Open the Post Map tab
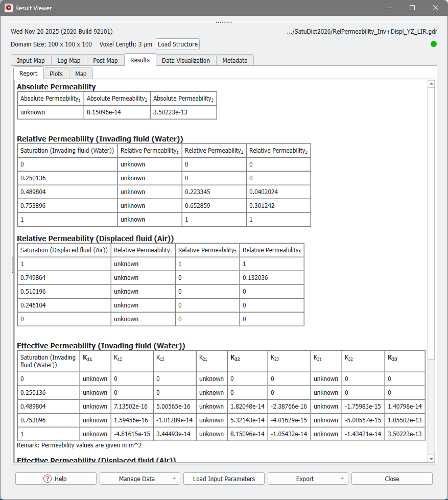This screenshot has height=500, width=448. point(105,60)
